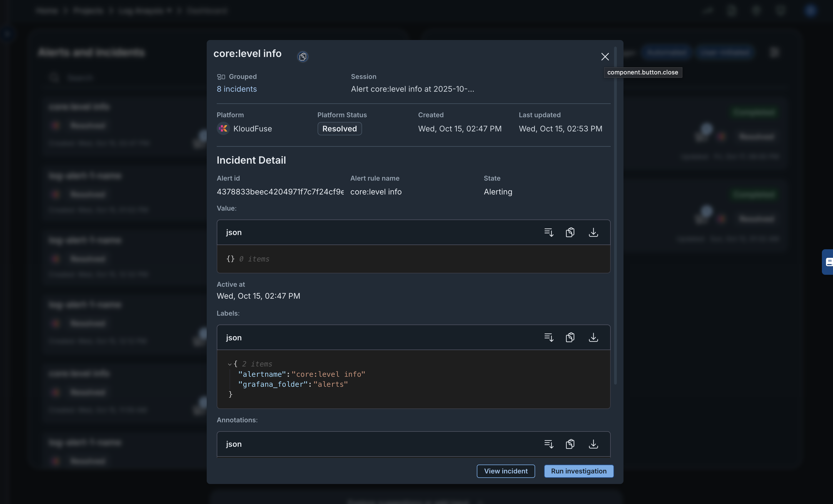
Task: Open the 8 incidents grouped link
Action: coord(237,89)
